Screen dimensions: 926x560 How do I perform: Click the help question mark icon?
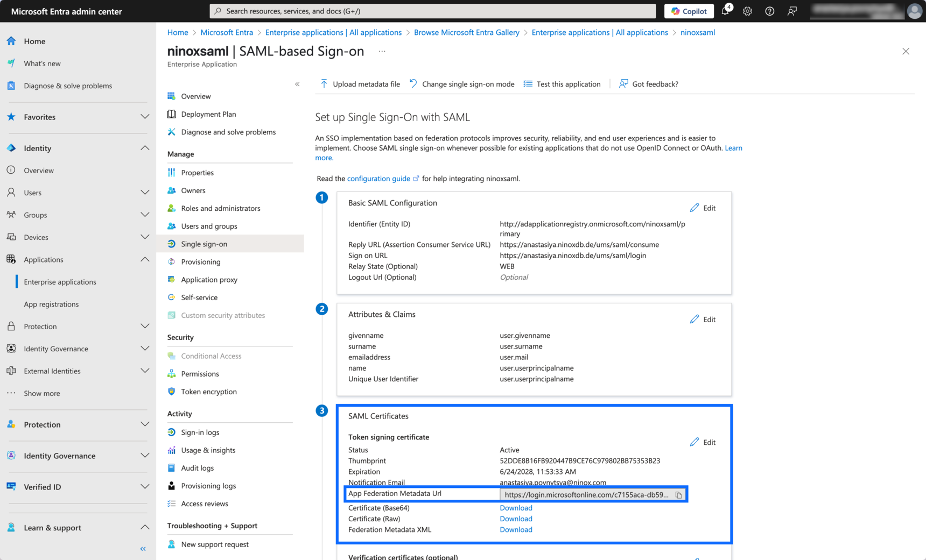tap(769, 11)
